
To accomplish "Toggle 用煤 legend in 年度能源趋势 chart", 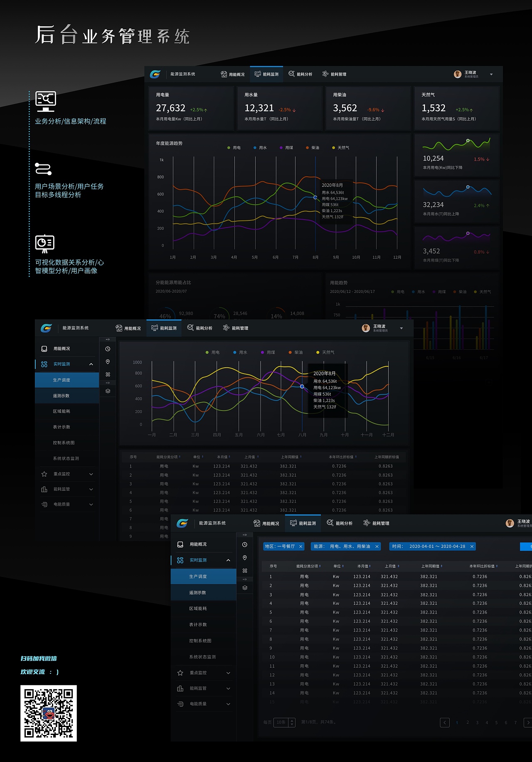I will [286, 148].
